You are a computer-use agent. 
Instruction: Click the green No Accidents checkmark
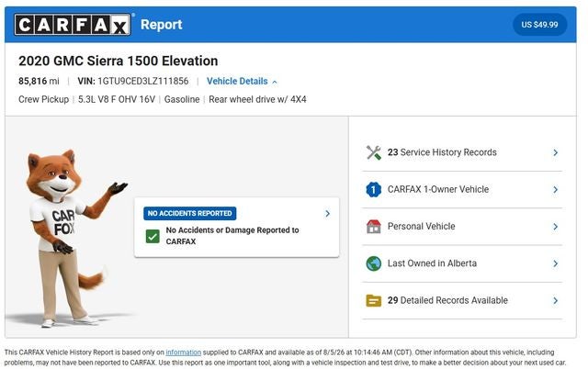(153, 237)
